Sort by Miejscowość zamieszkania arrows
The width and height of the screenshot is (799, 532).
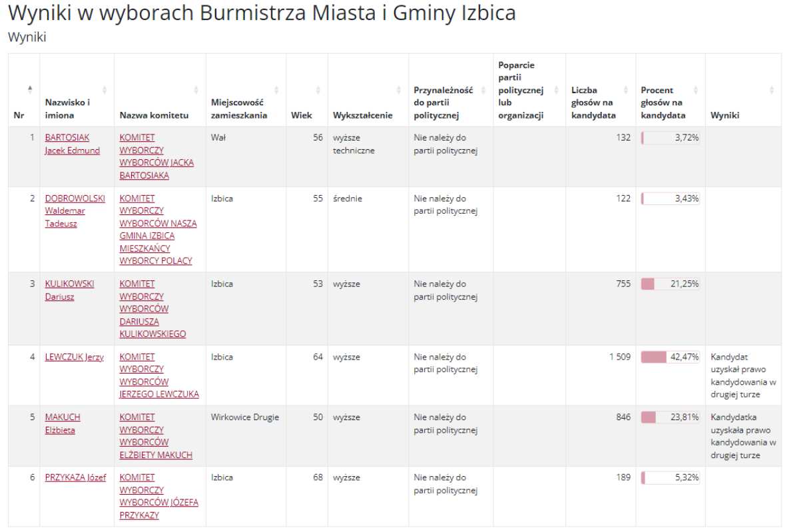[x=276, y=90]
